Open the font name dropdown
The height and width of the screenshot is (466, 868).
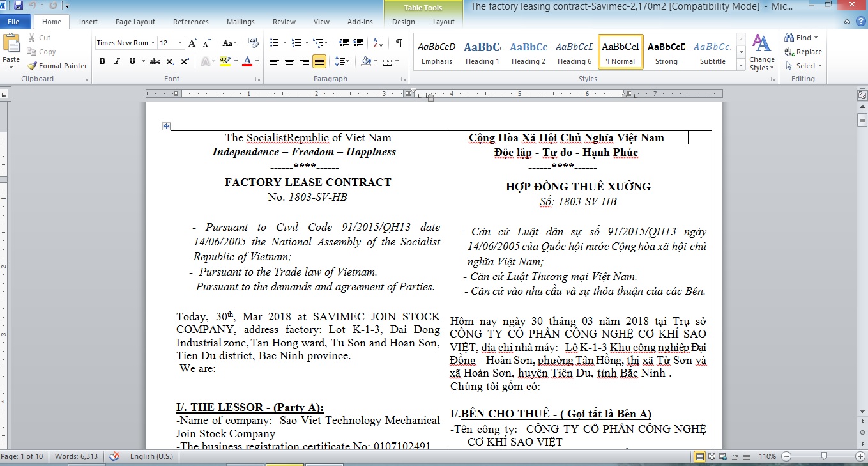[153, 43]
